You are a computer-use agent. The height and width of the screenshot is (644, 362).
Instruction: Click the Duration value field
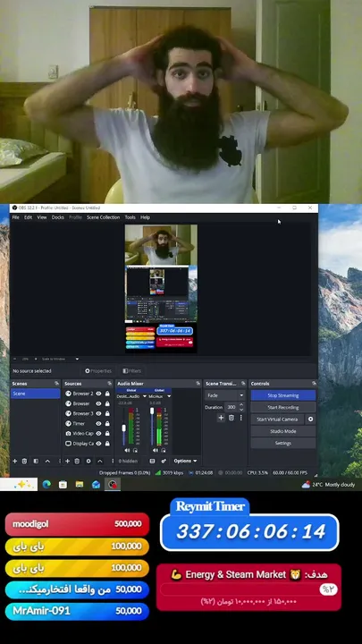pos(231,408)
